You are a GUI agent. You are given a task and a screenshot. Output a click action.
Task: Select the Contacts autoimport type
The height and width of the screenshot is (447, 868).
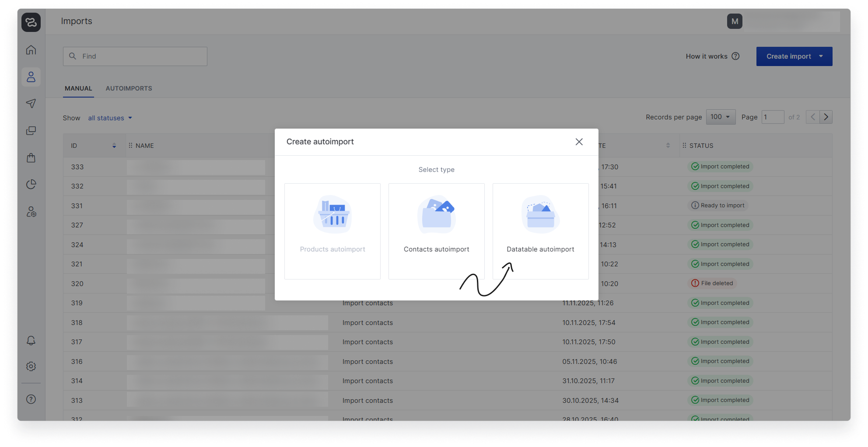point(436,231)
